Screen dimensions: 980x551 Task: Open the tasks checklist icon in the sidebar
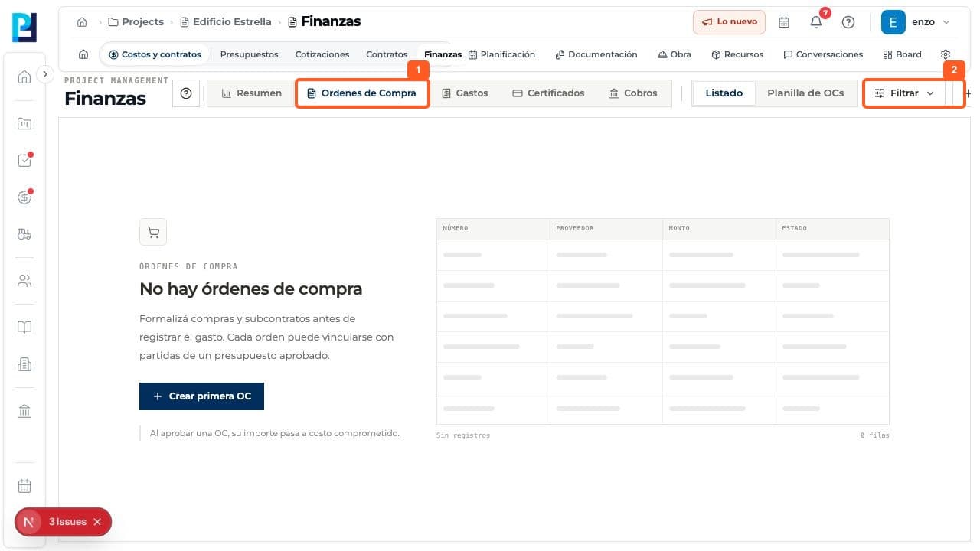pos(24,161)
